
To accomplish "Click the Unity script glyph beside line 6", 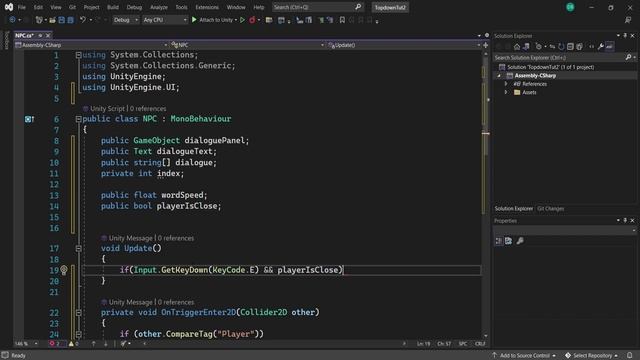I will point(29,119).
